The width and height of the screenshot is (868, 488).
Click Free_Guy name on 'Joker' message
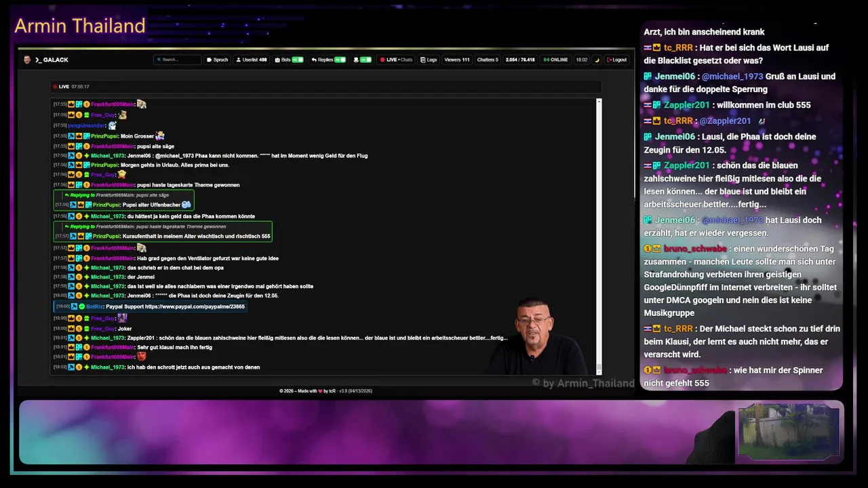pyautogui.click(x=103, y=329)
